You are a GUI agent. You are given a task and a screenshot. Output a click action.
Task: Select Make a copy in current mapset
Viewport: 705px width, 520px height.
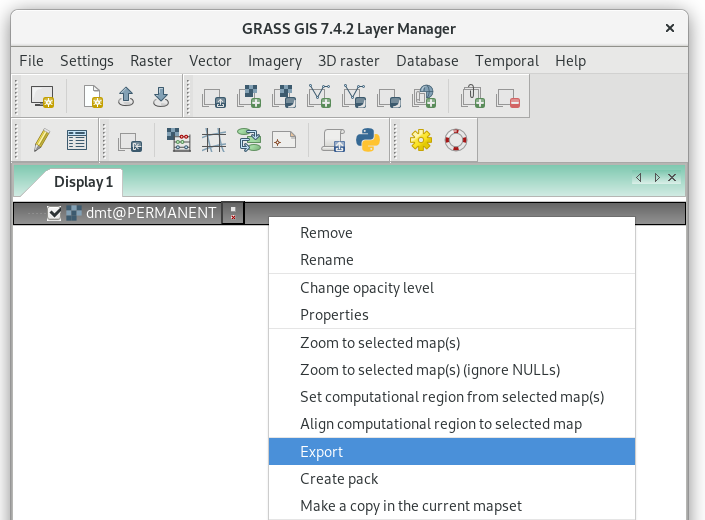pyautogui.click(x=452, y=506)
